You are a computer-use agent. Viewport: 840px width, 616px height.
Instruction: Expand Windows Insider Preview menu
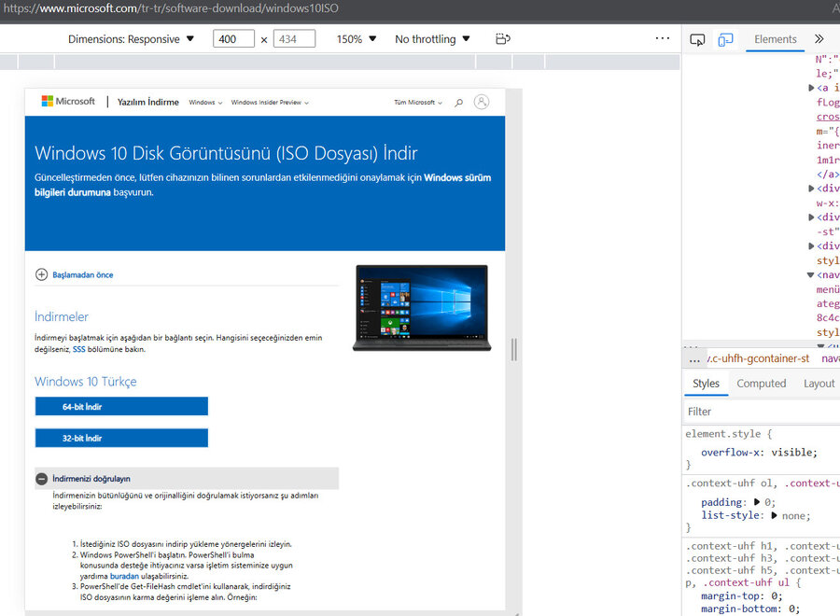click(x=270, y=103)
